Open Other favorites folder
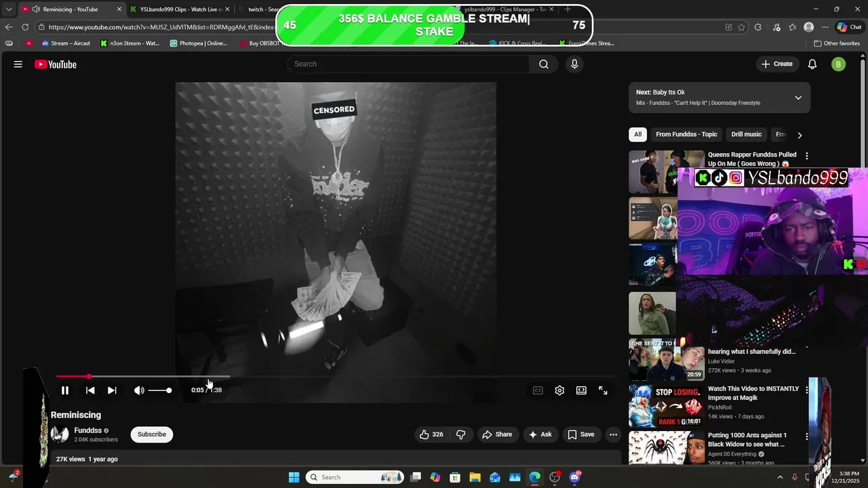 tap(837, 43)
